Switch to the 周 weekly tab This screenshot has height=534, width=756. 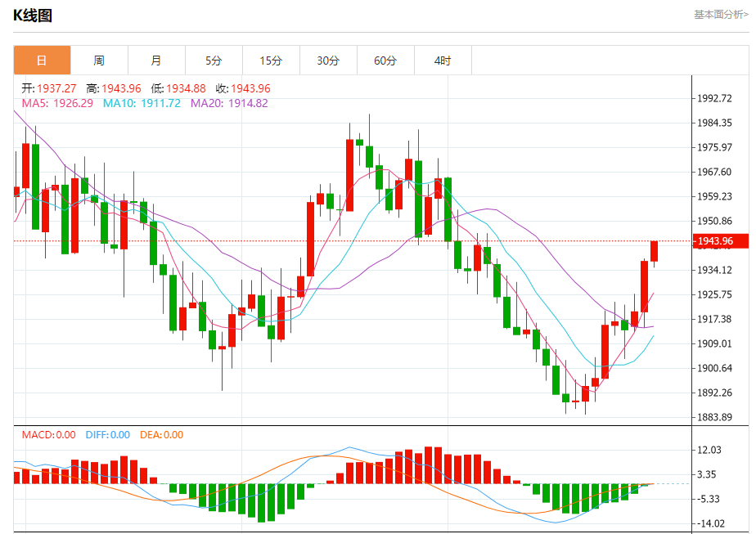tap(99, 61)
